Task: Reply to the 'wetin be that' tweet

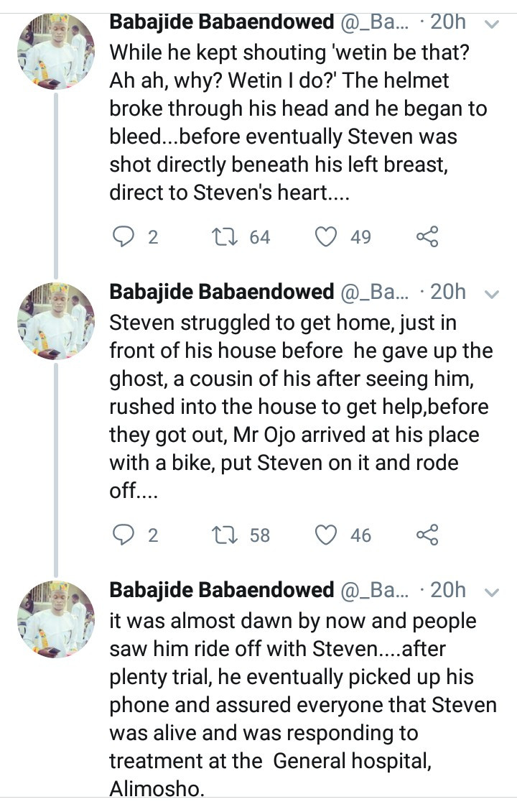Action: pos(124,237)
